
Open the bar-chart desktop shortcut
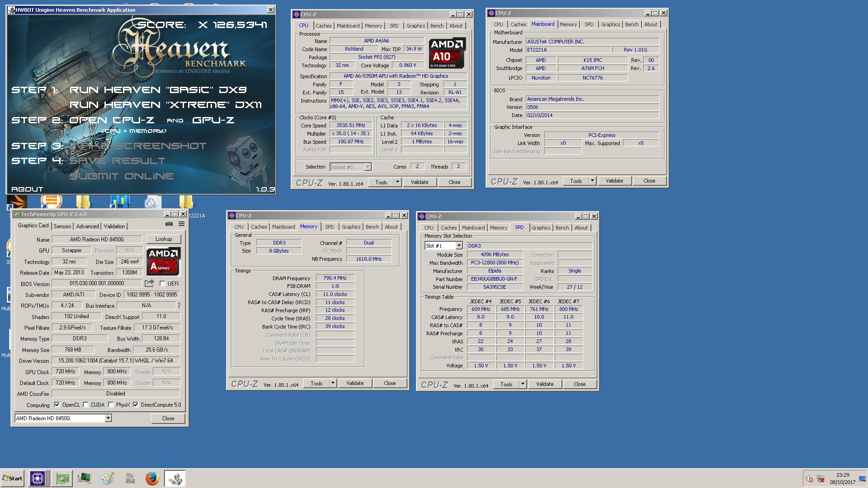[x=120, y=202]
